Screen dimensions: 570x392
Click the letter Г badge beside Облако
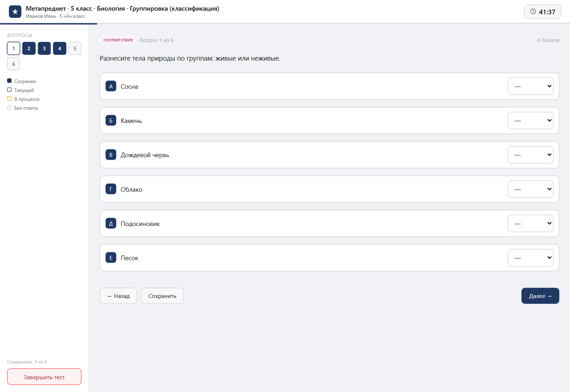[x=111, y=189]
